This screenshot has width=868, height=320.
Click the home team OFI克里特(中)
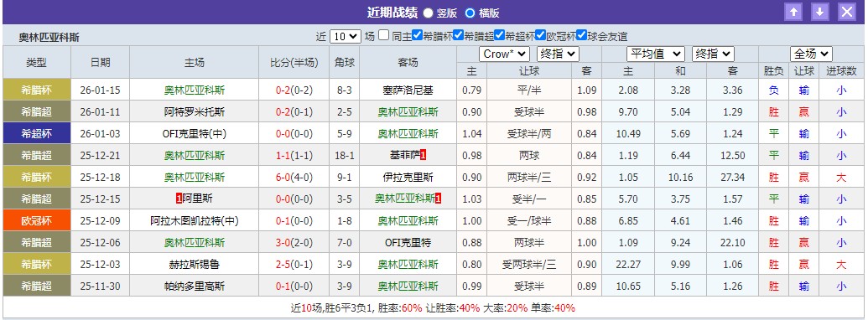[x=195, y=134]
